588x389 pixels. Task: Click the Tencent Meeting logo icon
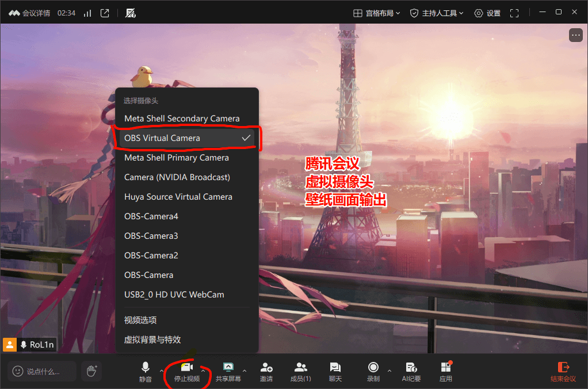[x=14, y=13]
